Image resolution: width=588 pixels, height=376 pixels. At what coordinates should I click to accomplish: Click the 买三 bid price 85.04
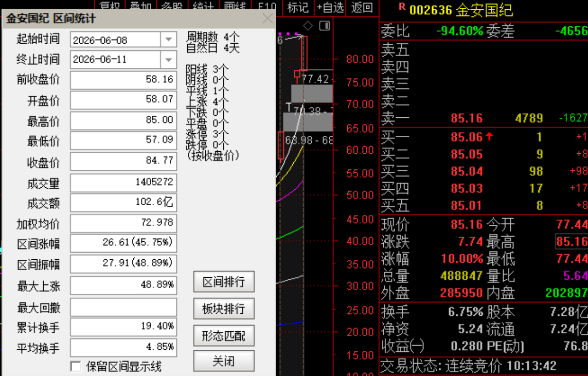[467, 171]
